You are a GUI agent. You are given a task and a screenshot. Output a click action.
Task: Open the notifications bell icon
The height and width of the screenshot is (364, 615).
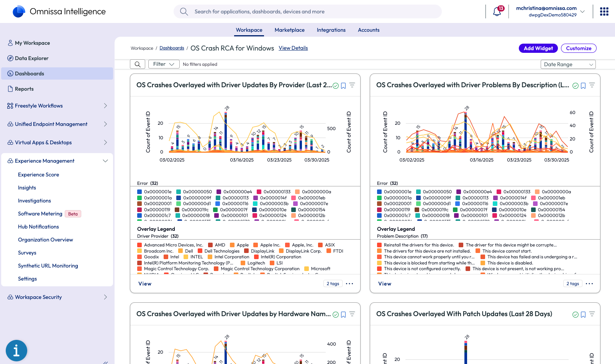pyautogui.click(x=497, y=11)
